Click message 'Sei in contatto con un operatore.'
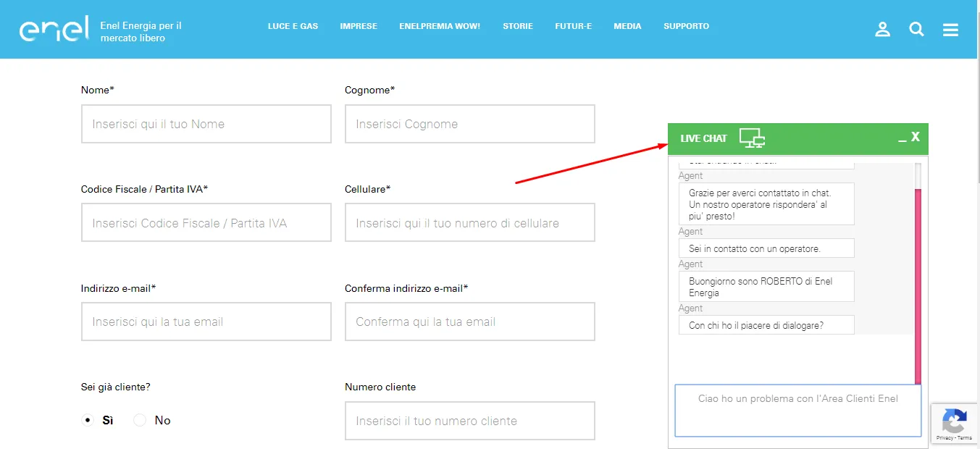980x449 pixels. click(766, 248)
